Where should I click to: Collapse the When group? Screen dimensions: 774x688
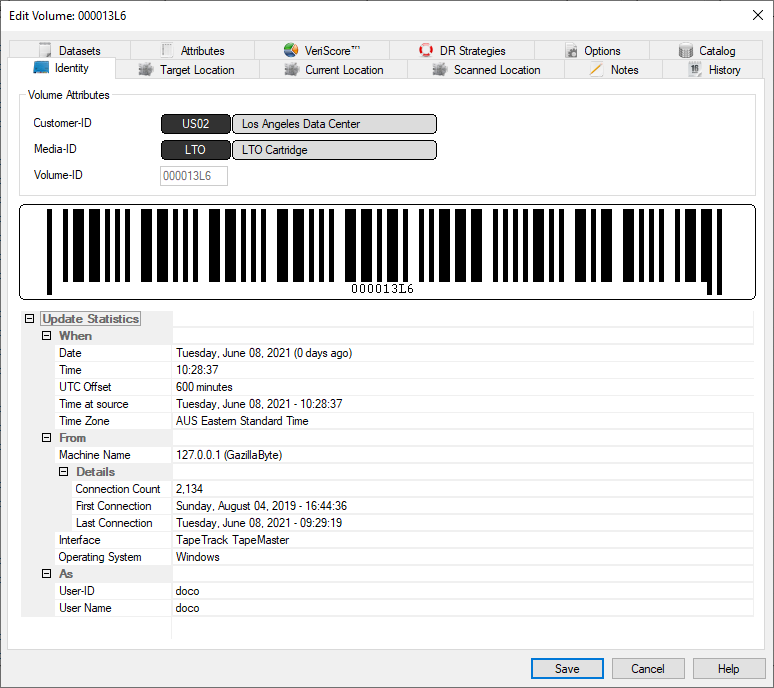pyautogui.click(x=46, y=336)
